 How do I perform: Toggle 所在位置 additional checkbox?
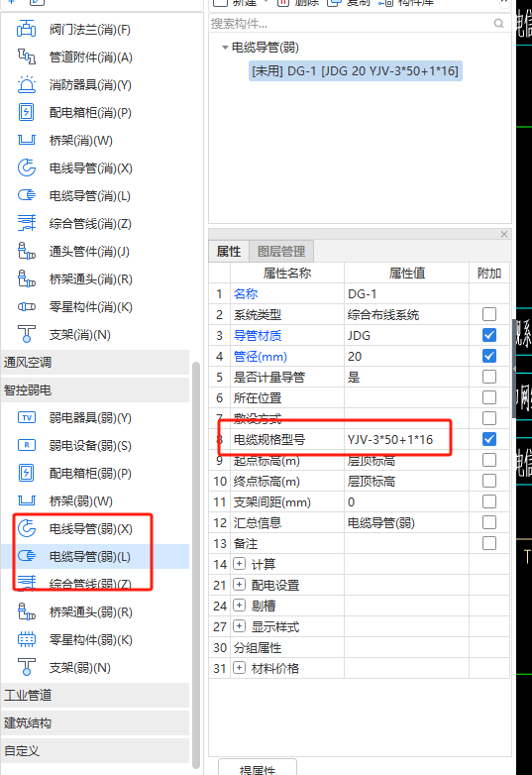(x=489, y=397)
